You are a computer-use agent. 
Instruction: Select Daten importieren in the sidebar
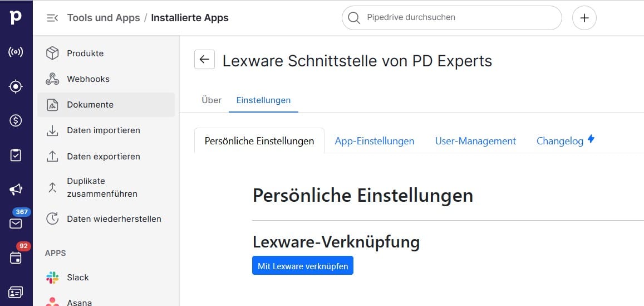click(106, 130)
